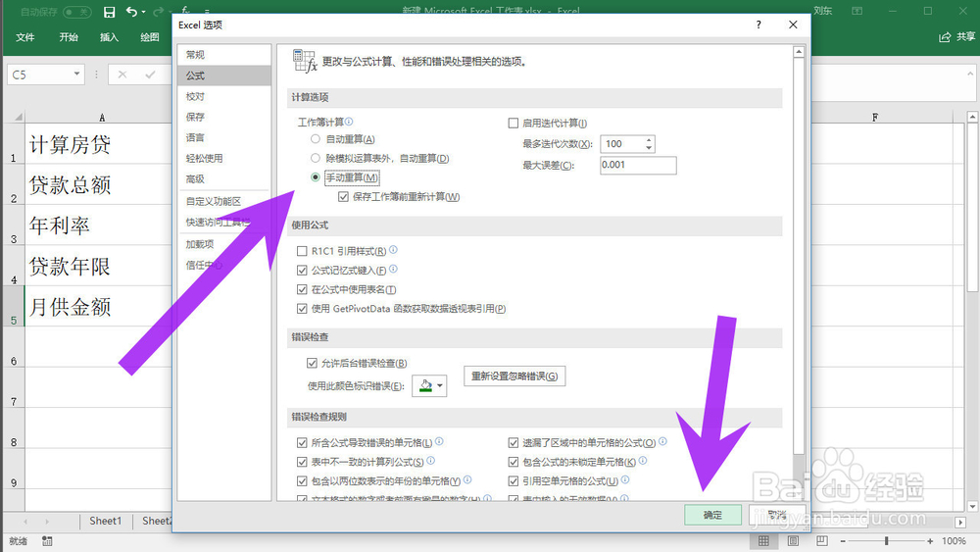Screen dimensions: 980x552
Task: Open the 文件 menu in Excel
Action: click(x=25, y=37)
